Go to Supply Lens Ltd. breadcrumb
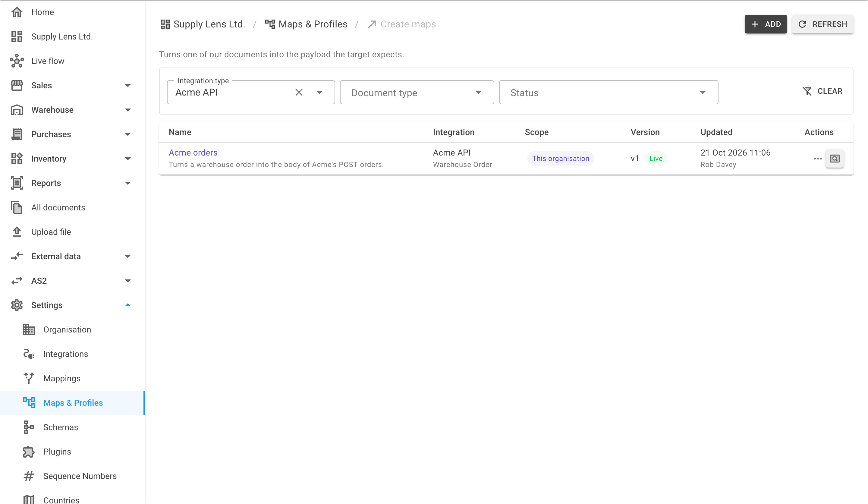The image size is (868, 504). tap(203, 24)
